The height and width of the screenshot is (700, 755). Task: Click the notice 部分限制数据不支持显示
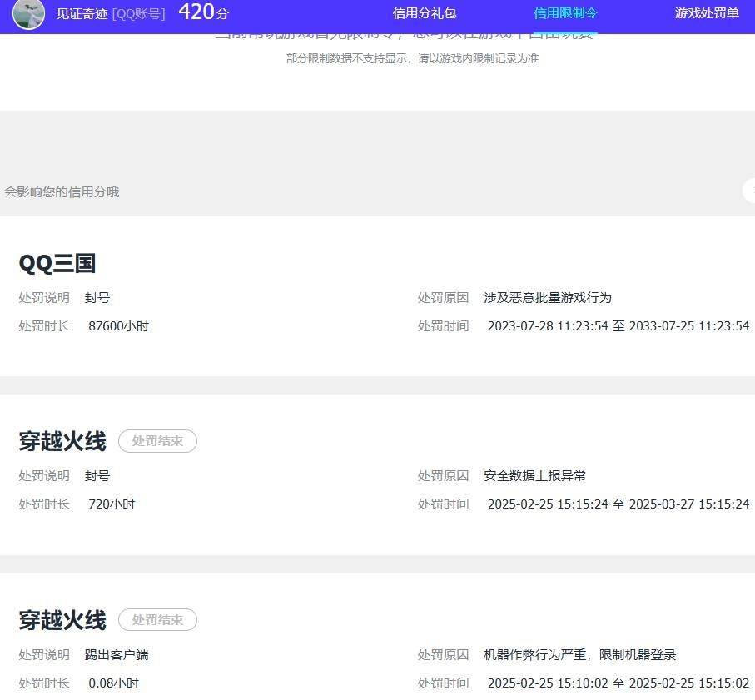click(x=413, y=59)
